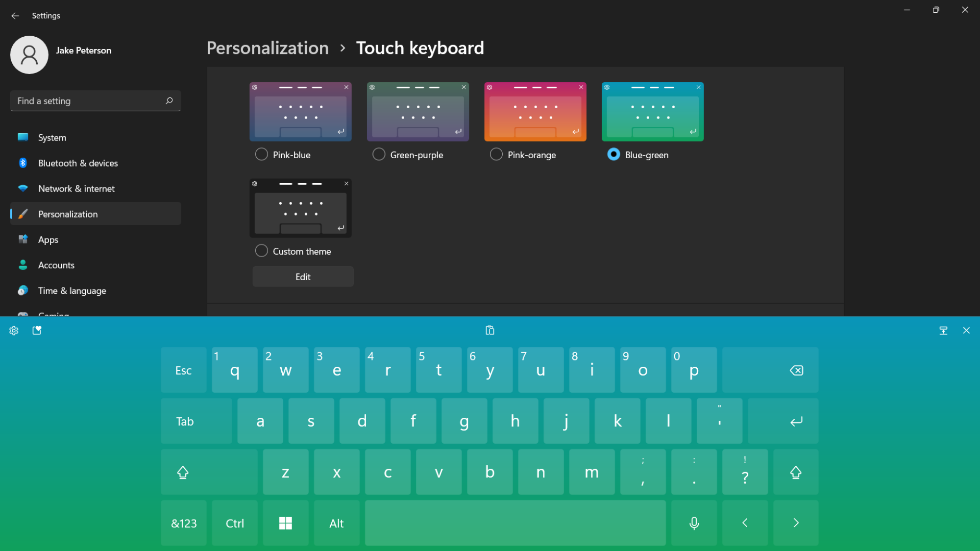Open touch keyboard settings gear icon
The height and width of the screenshot is (551, 980).
pyautogui.click(x=14, y=331)
